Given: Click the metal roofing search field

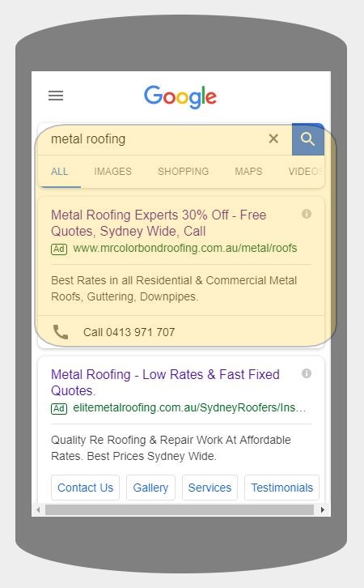Looking at the screenshot, I should tap(157, 139).
